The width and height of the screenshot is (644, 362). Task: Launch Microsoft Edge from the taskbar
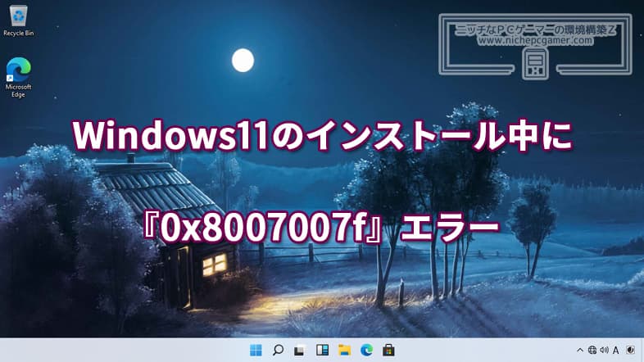coord(366,350)
